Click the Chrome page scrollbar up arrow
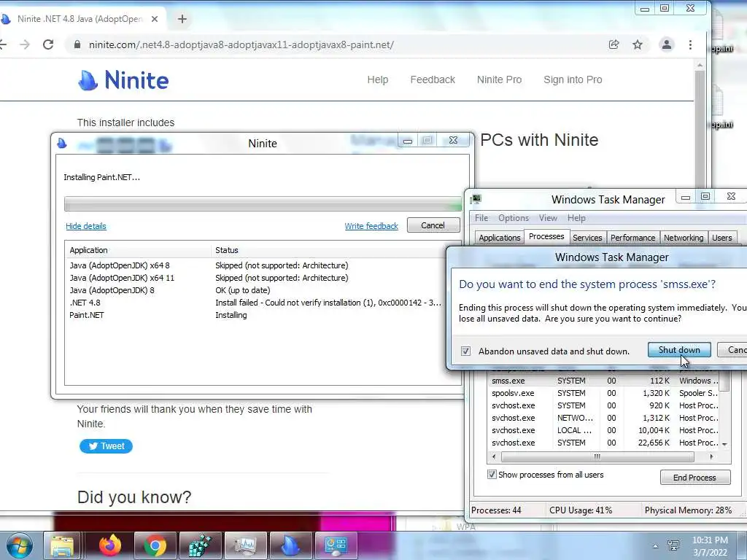 point(700,65)
